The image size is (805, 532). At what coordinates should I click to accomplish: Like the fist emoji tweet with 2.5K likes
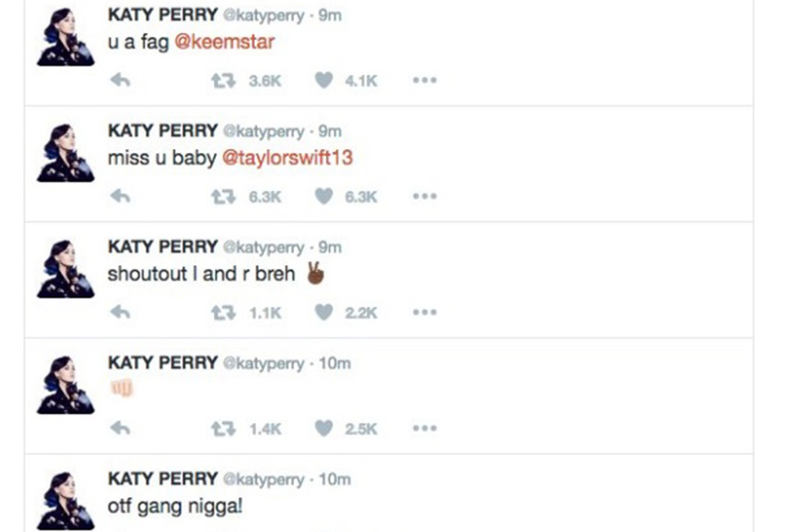(324, 429)
